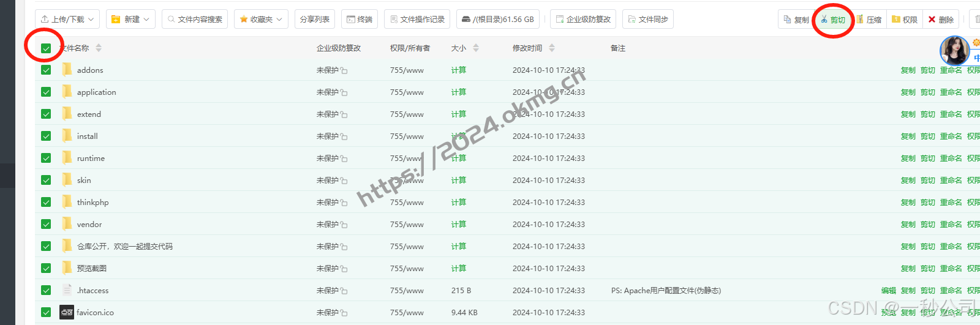Uncheck the install folder checkbox

click(x=46, y=136)
